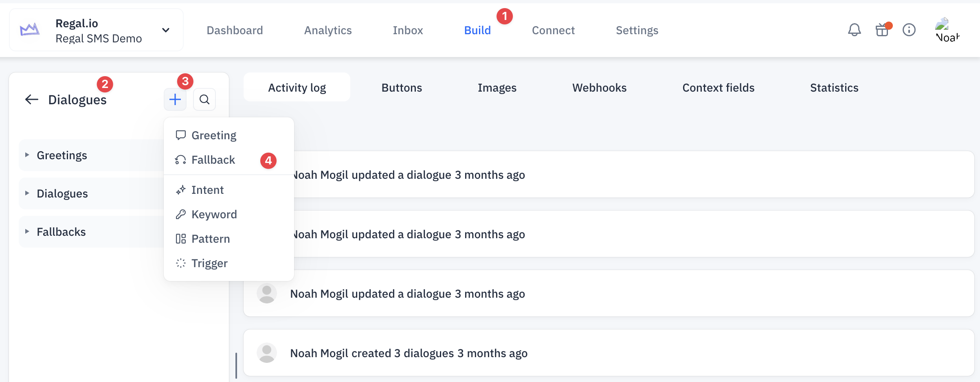Open Noah's profile avatar
The image size is (980, 382).
coord(947,30)
